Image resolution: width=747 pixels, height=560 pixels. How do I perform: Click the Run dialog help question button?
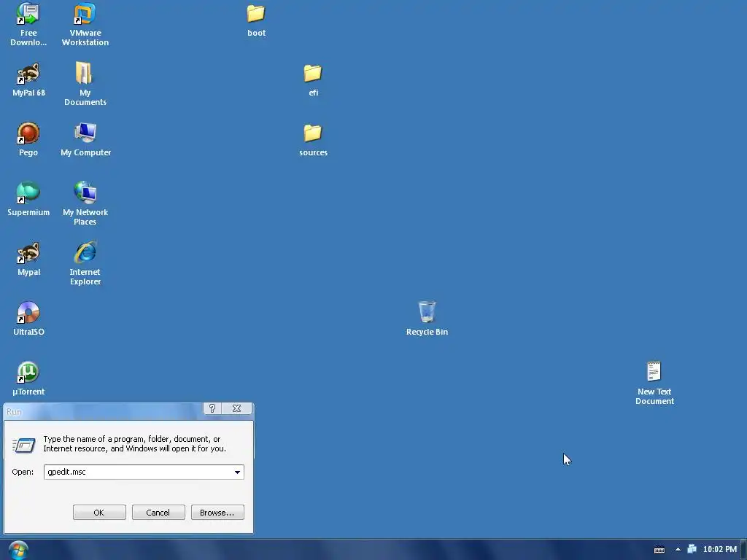point(212,408)
